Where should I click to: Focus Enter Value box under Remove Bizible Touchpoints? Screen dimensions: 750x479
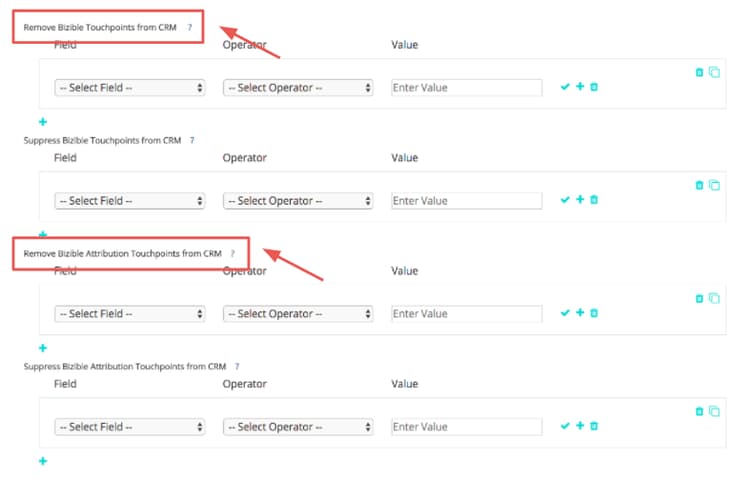[466, 88]
